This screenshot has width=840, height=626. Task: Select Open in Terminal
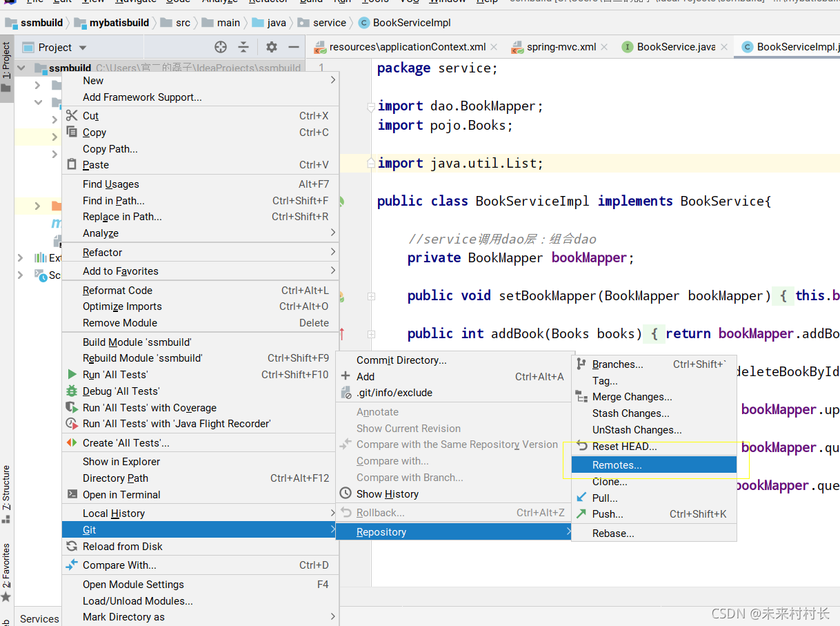(201, 495)
